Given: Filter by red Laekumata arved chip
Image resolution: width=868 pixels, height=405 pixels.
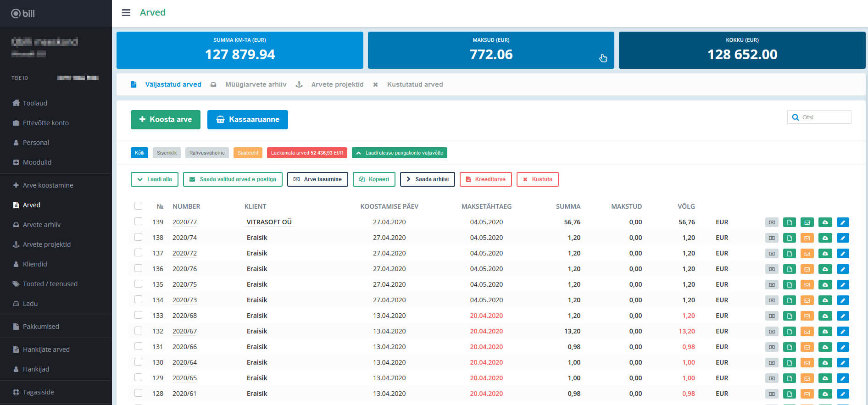Looking at the screenshot, I should 307,153.
